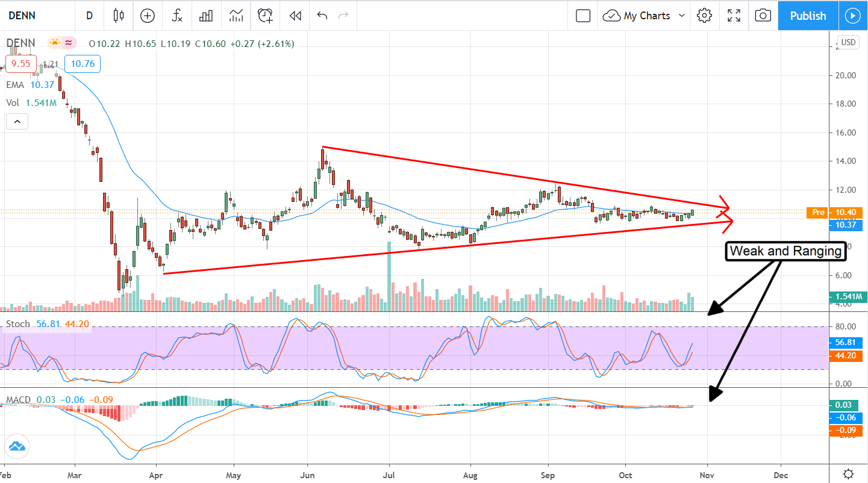Click the 14.00 price axis value
The image size is (868, 483).
click(x=845, y=161)
